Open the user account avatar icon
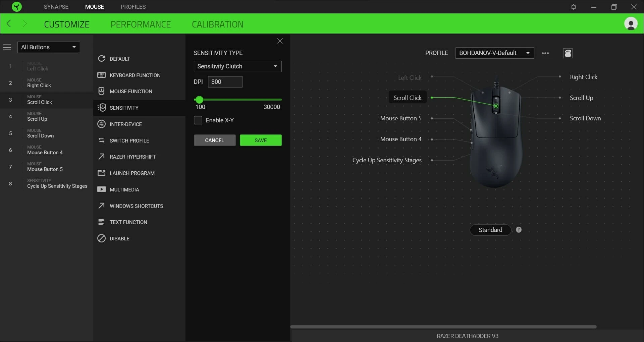 coord(631,24)
